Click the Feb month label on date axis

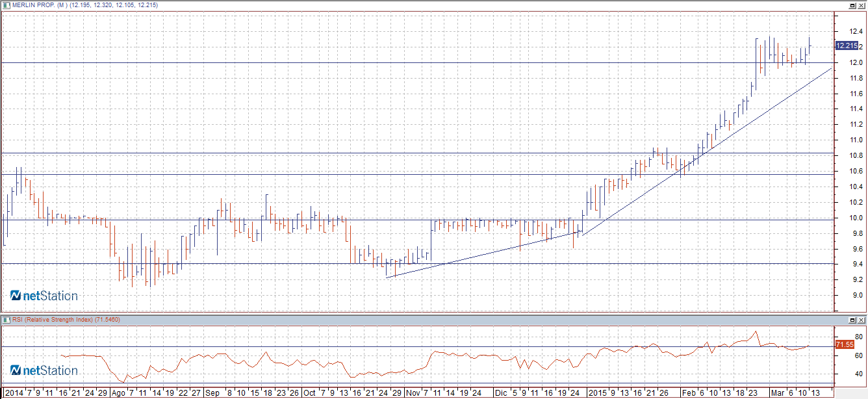click(688, 393)
